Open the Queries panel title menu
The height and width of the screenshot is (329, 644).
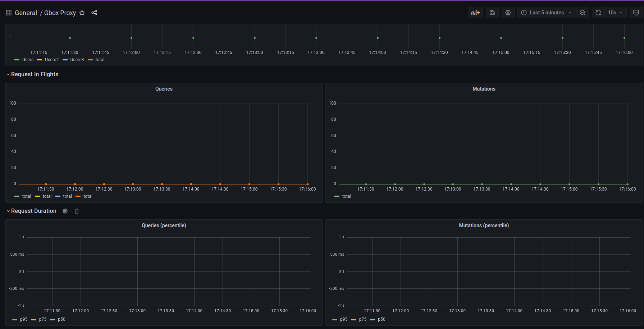[164, 89]
